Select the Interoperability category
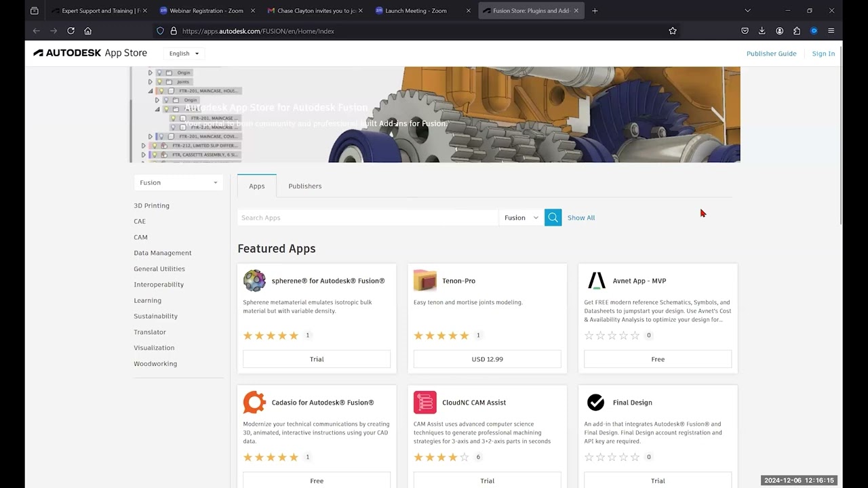This screenshot has height=488, width=868. coord(159,285)
